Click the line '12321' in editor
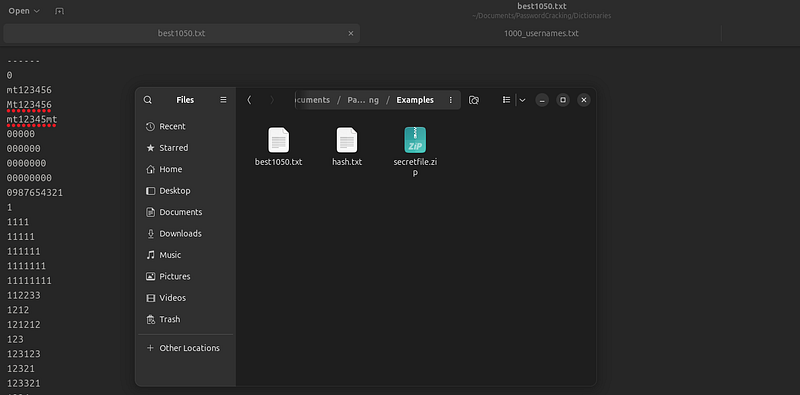Viewport: 800px width, 395px height. [x=21, y=368]
